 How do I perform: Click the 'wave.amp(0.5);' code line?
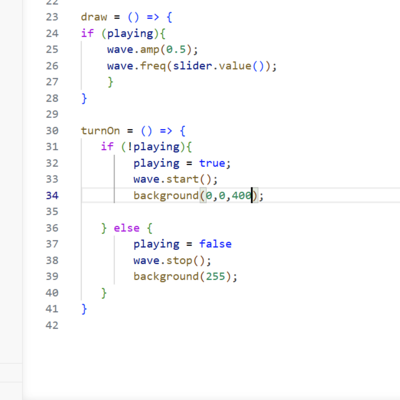pos(152,50)
